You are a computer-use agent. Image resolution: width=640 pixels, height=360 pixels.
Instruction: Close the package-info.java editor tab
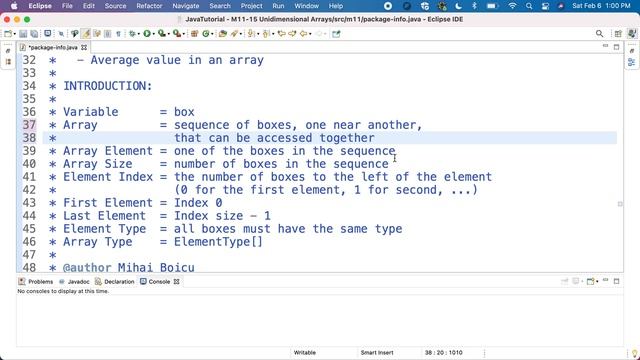pyautogui.click(x=84, y=47)
